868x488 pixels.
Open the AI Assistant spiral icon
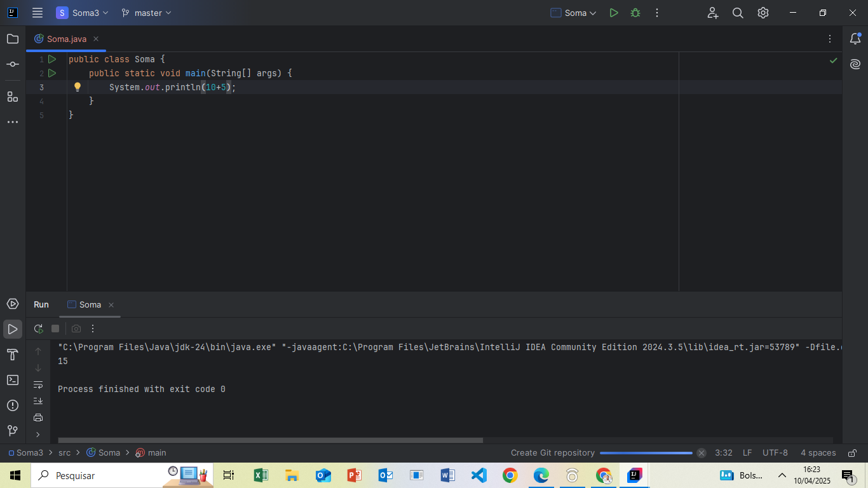point(855,64)
